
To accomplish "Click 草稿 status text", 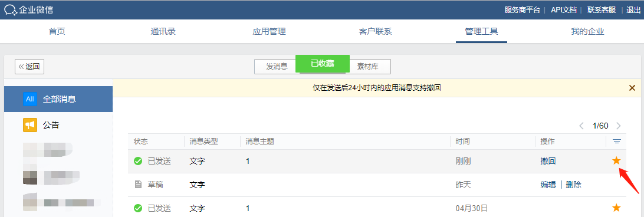I will point(156,185).
